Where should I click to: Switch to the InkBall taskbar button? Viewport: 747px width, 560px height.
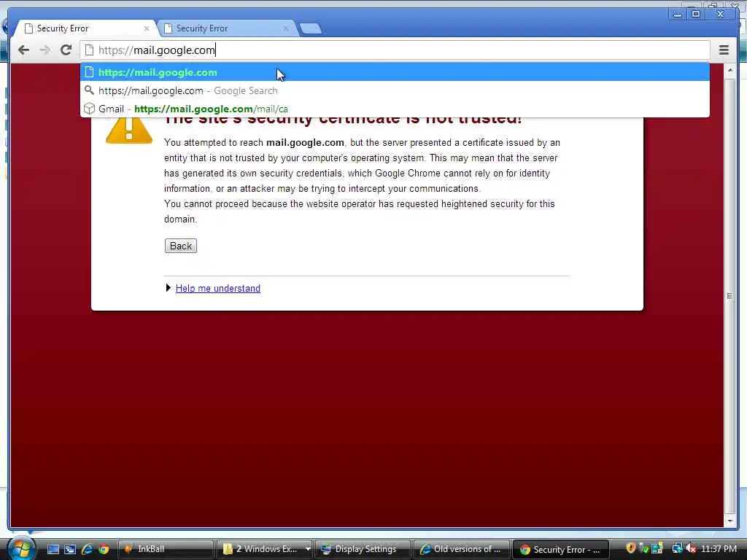165,549
